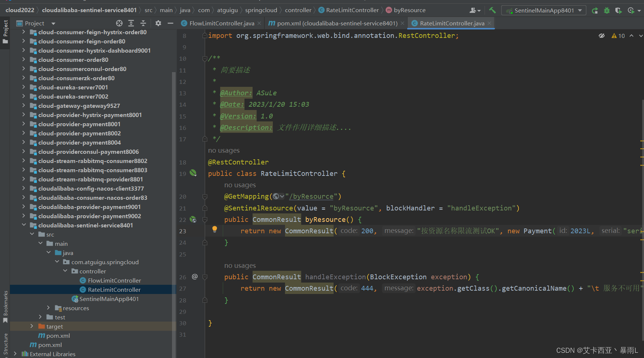Click line number 23 in gutter
The image size is (644, 358).
pos(183,231)
